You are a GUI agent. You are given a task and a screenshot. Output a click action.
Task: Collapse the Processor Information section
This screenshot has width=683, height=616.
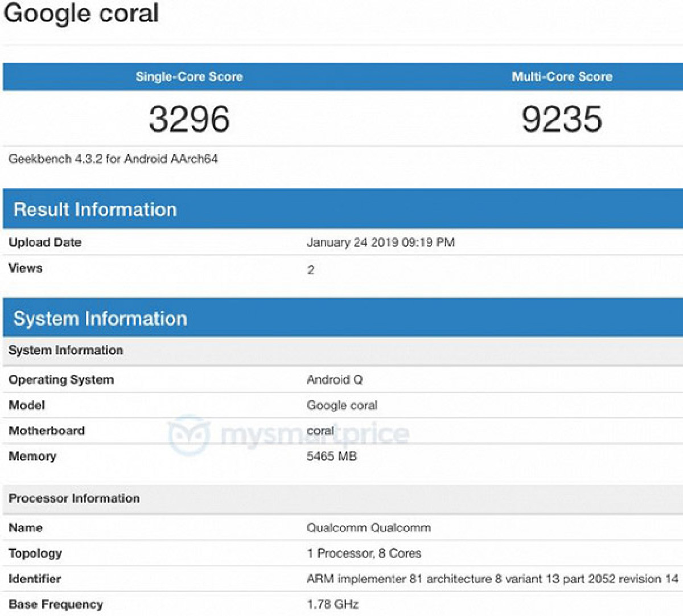(74, 499)
